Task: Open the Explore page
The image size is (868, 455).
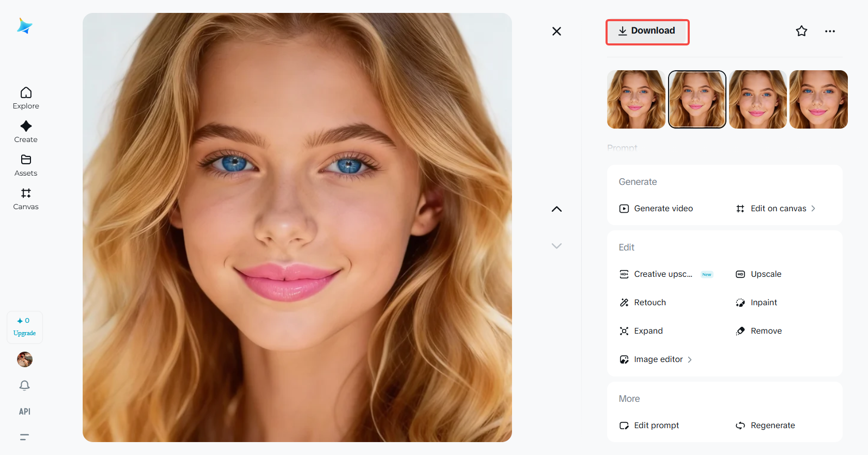Action: [x=26, y=98]
